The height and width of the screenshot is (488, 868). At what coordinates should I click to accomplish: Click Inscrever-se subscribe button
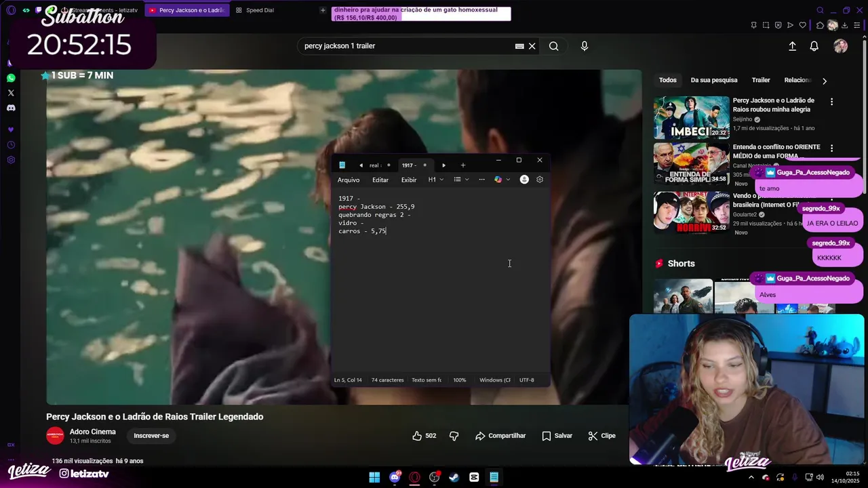click(151, 436)
